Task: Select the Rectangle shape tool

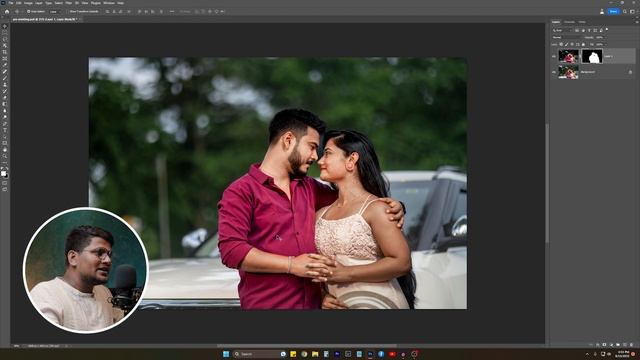Action: [5, 142]
